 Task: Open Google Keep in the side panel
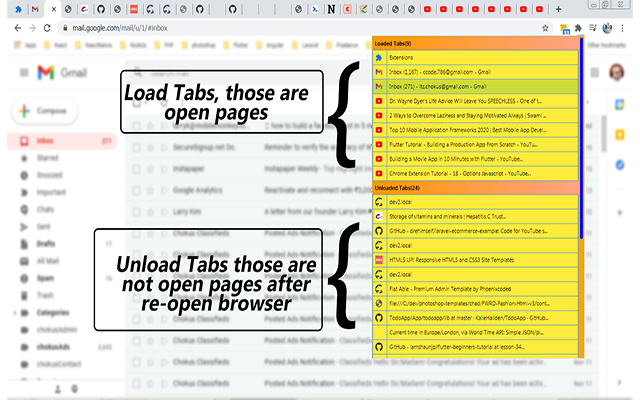coord(620,135)
